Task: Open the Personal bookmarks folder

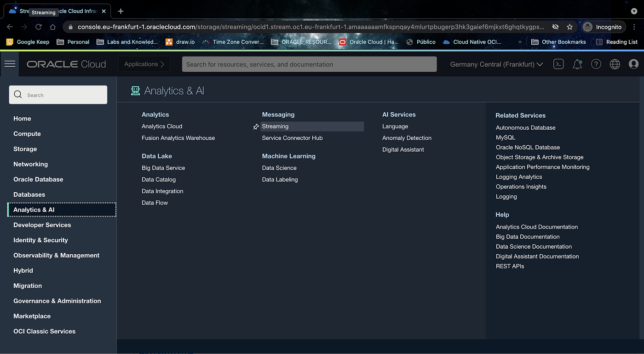Action: pos(73,42)
